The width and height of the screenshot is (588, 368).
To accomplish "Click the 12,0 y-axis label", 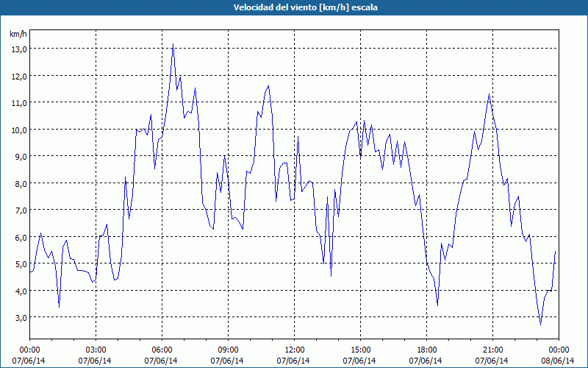I will [x=18, y=77].
